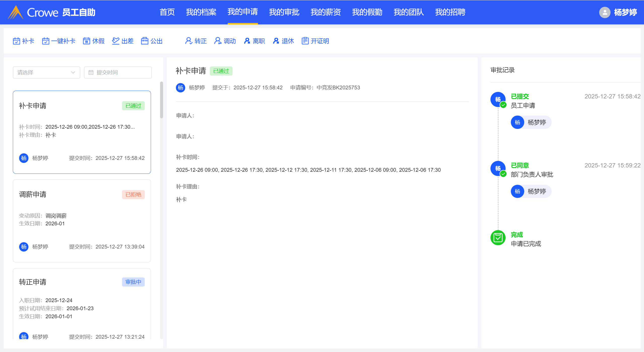644x352 pixels.
Task: Open 我的假勤 in top navigation
Action: pyautogui.click(x=367, y=12)
